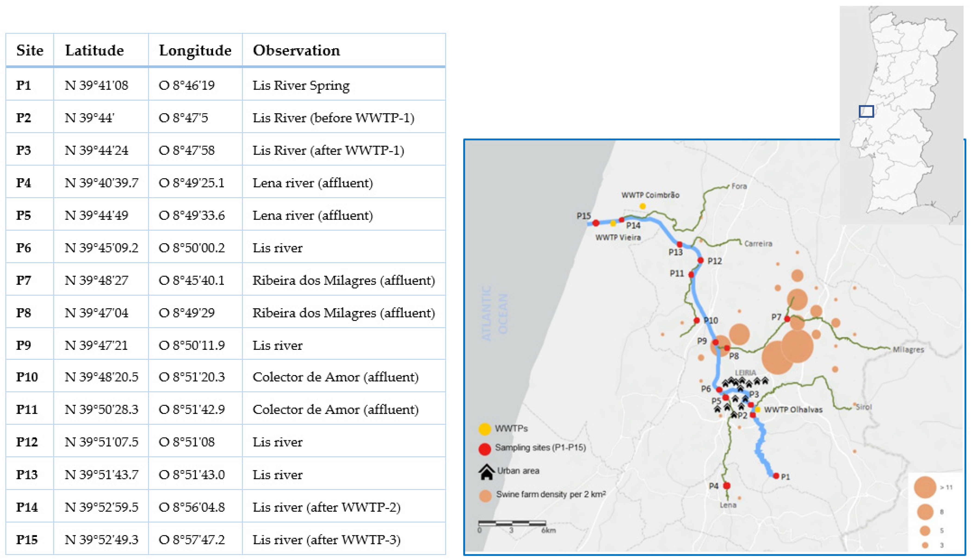Click the Latitude column header
This screenshot has height=560, width=971.
pyautogui.click(x=94, y=50)
